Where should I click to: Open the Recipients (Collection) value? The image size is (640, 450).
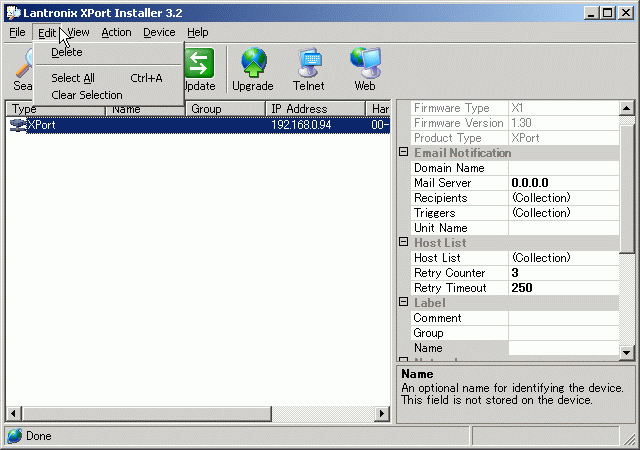pyautogui.click(x=564, y=198)
